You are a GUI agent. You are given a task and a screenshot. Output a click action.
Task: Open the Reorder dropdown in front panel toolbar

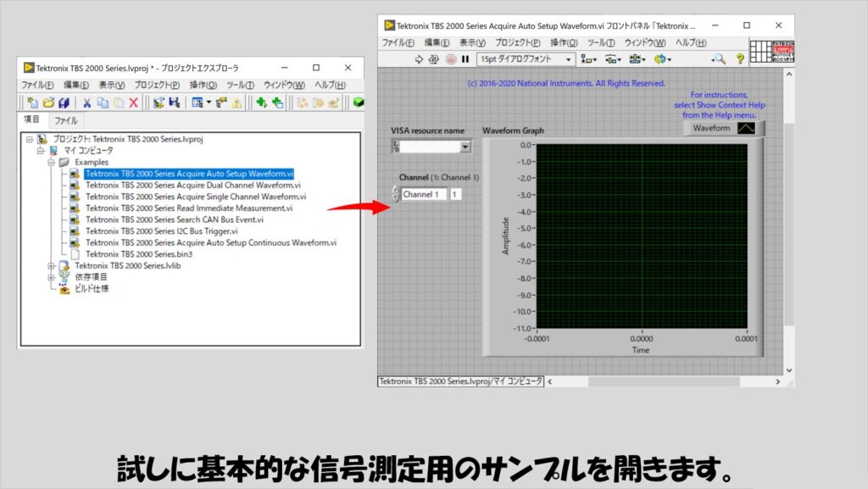(x=662, y=58)
